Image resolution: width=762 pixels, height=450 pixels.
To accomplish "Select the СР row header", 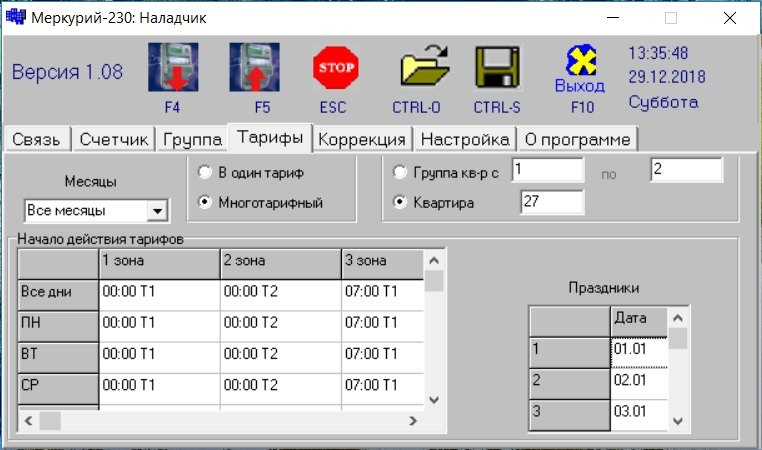I will [58, 389].
